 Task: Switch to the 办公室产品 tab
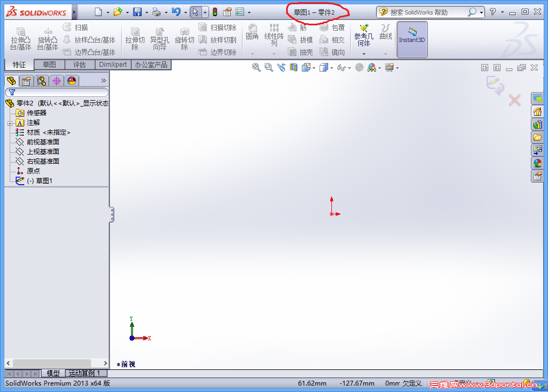pyautogui.click(x=151, y=65)
